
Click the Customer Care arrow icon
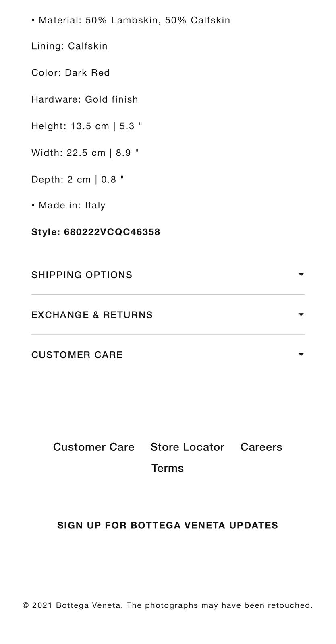coord(301,355)
